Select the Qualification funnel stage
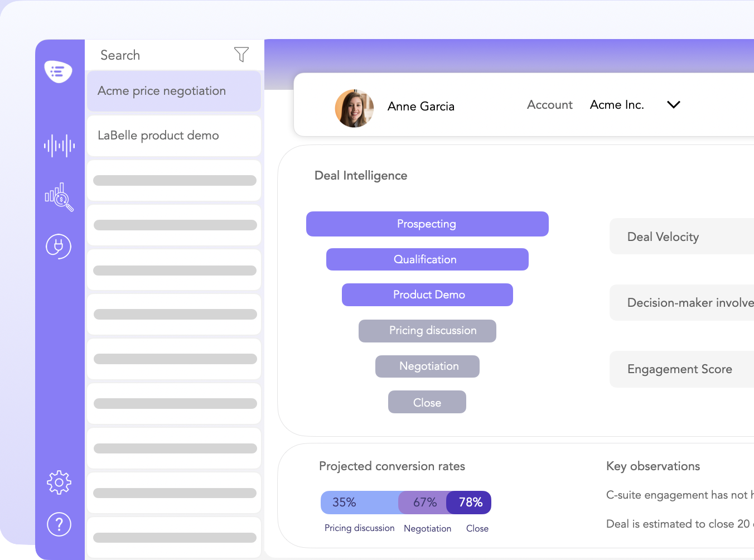Screen dimensions: 754x560 pos(427,259)
